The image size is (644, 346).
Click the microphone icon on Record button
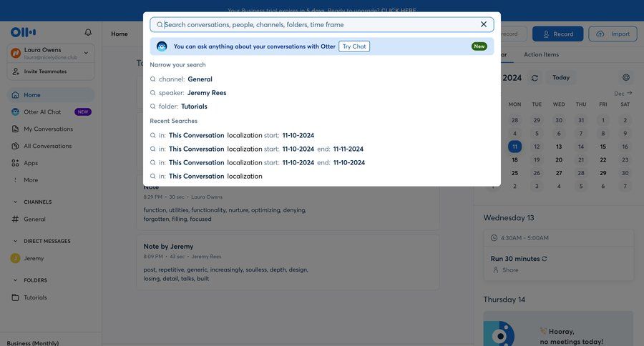(x=546, y=34)
